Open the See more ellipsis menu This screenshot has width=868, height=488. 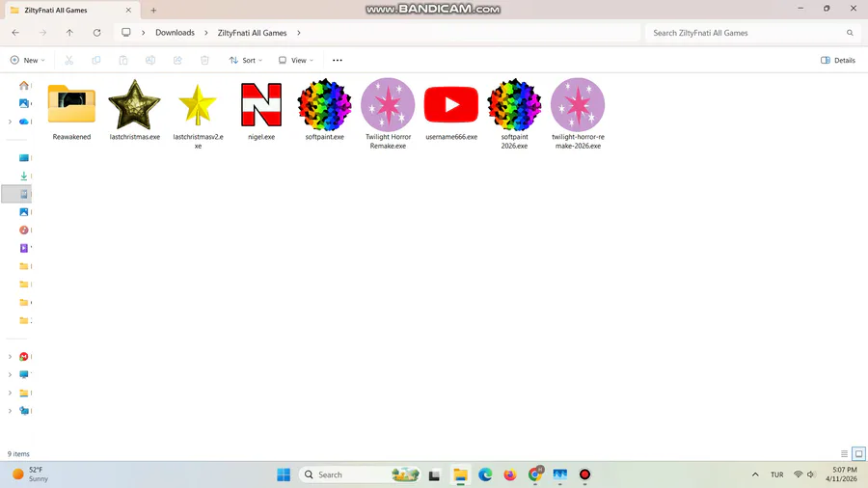(x=338, y=61)
